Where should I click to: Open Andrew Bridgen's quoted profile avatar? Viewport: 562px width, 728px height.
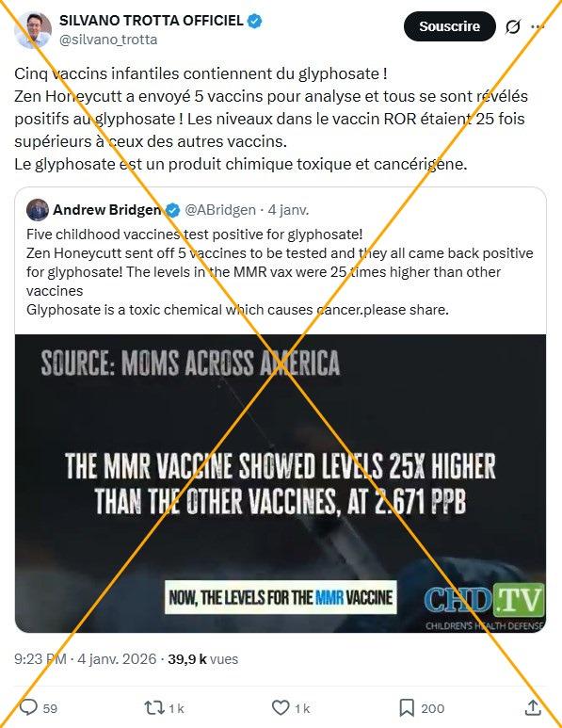click(38, 210)
